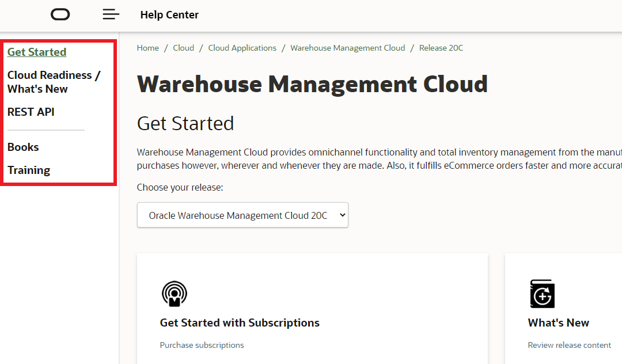Open Cloud Readiness / What's New section
The width and height of the screenshot is (622, 364).
point(54,82)
